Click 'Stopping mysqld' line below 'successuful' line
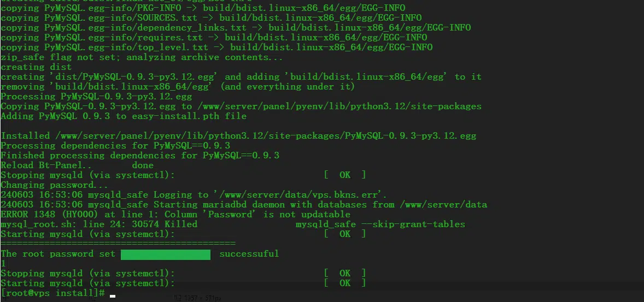Screen dimensions: 644x302 (x=183, y=273)
